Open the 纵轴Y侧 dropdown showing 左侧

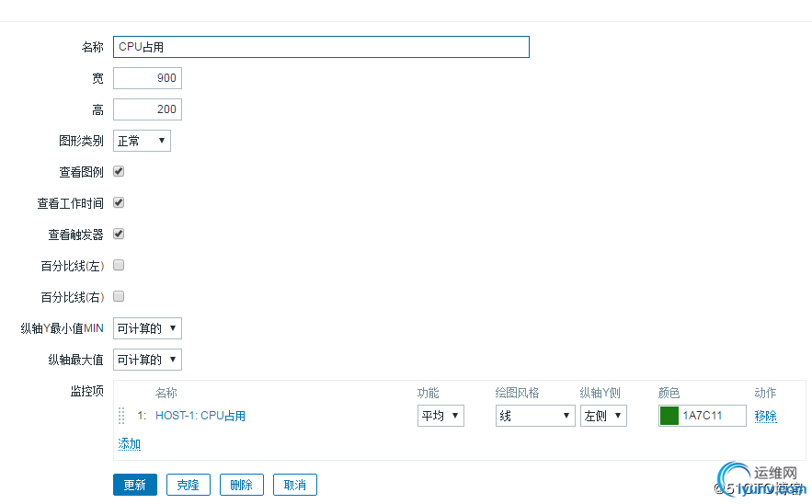(x=603, y=416)
